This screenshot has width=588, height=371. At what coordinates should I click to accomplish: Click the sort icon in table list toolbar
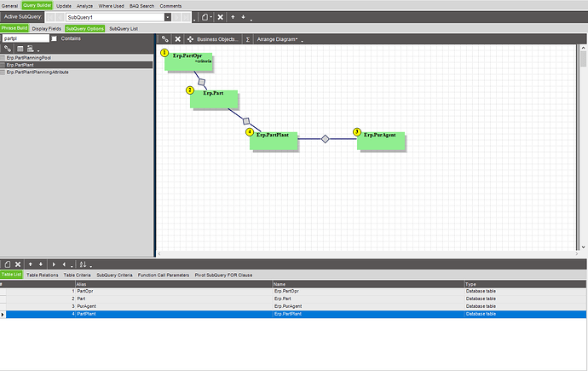[x=84, y=264]
